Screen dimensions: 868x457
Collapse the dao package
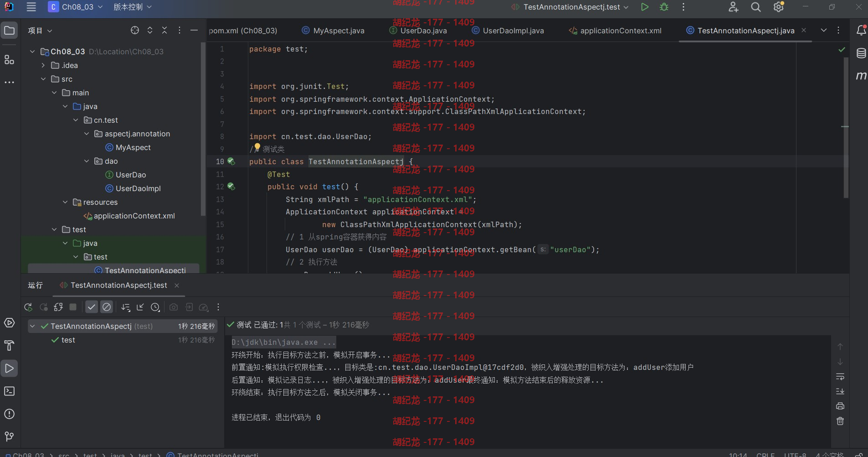coord(87,161)
